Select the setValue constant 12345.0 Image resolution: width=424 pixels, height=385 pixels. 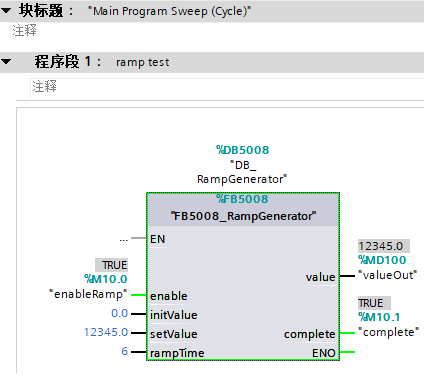(106, 332)
